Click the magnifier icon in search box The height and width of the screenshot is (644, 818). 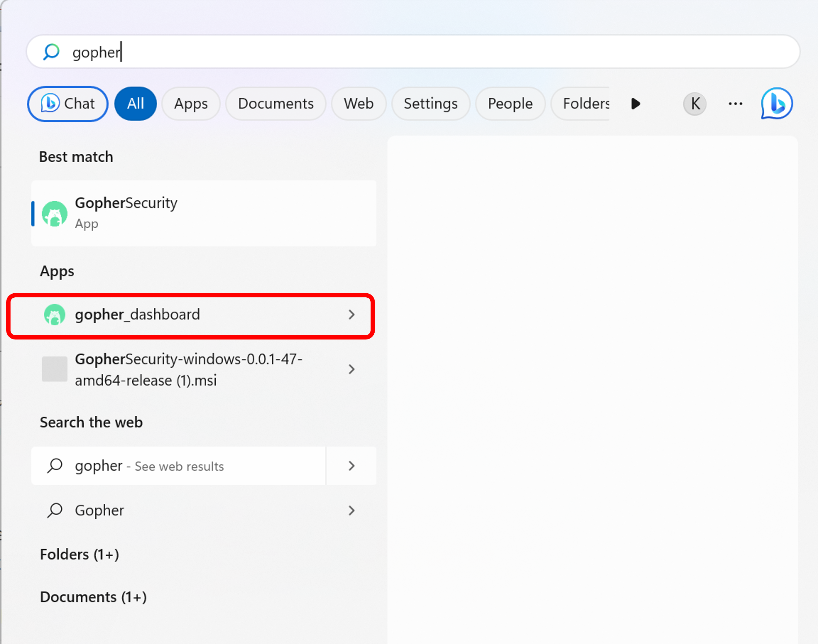pyautogui.click(x=51, y=52)
